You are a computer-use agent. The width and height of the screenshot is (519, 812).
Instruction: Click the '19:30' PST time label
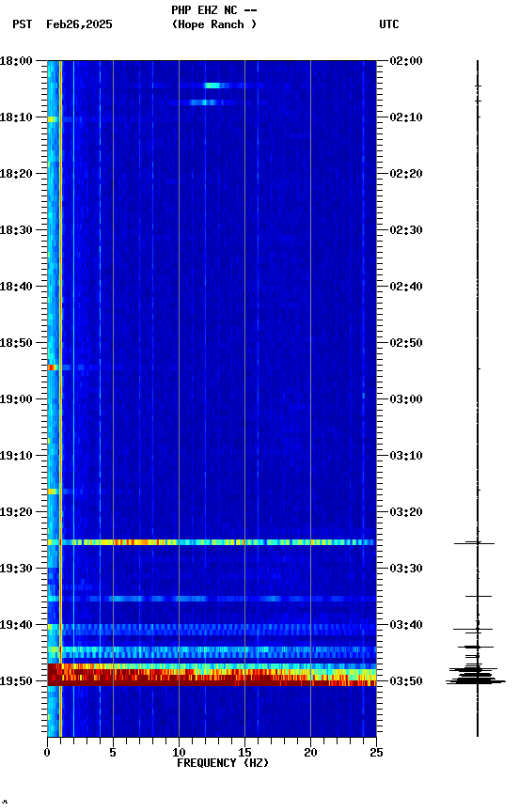[x=16, y=569]
